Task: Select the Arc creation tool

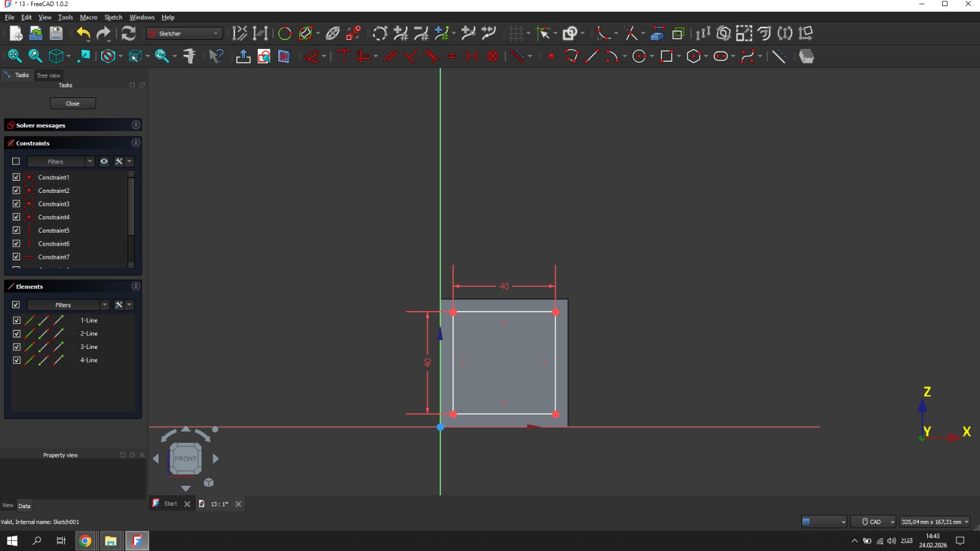Action: tap(611, 56)
